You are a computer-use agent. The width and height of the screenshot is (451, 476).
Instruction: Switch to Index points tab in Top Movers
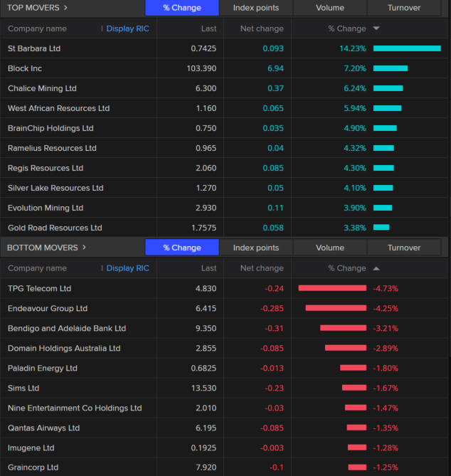click(256, 8)
